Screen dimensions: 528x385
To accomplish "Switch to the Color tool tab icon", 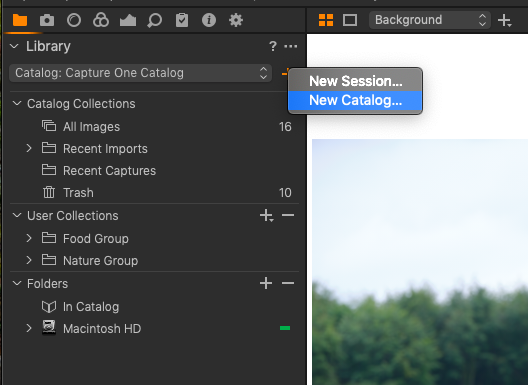I will point(101,20).
